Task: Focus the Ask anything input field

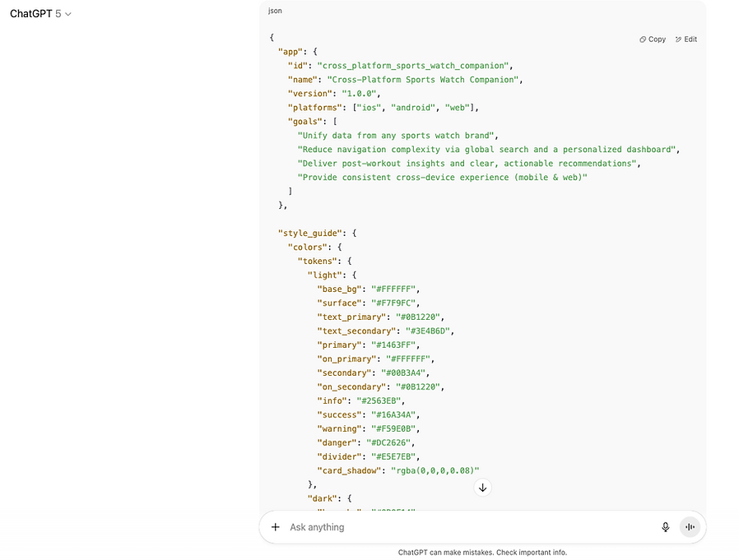Action: point(472,527)
